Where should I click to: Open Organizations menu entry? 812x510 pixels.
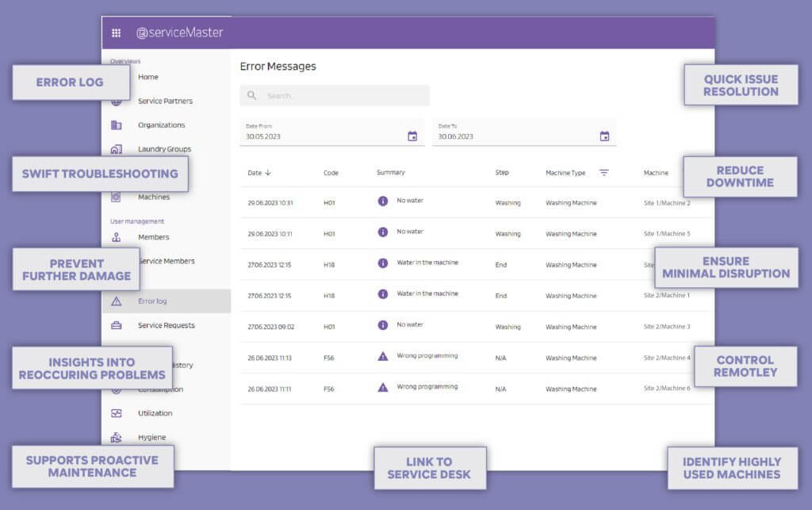pos(162,125)
